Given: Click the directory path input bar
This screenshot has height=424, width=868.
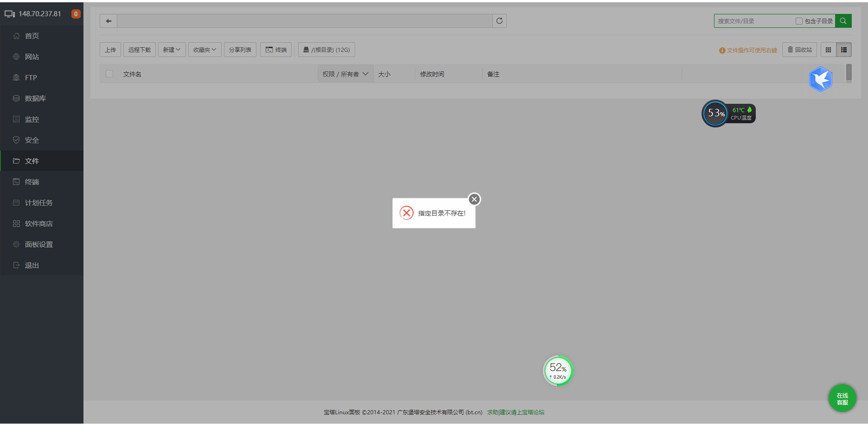Looking at the screenshot, I should 305,21.
